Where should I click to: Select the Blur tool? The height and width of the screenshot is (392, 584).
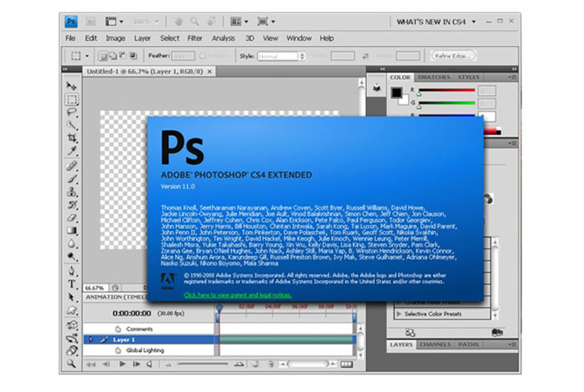(72, 244)
